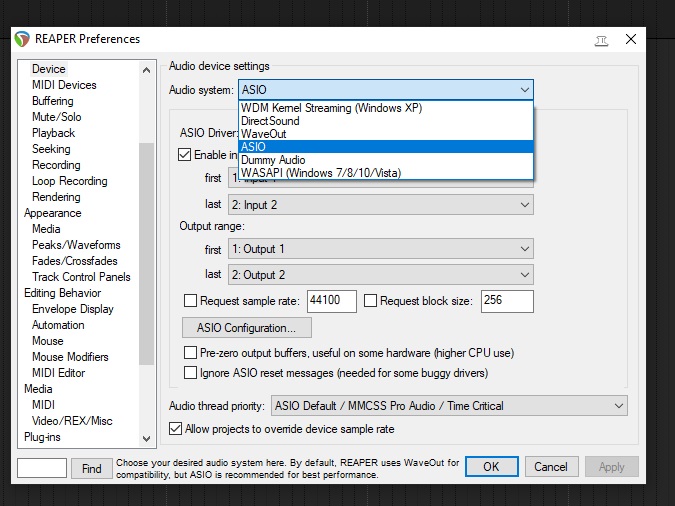The width and height of the screenshot is (675, 506).
Task: Uncheck Allow projects to override device sample rate
Action: point(176,429)
